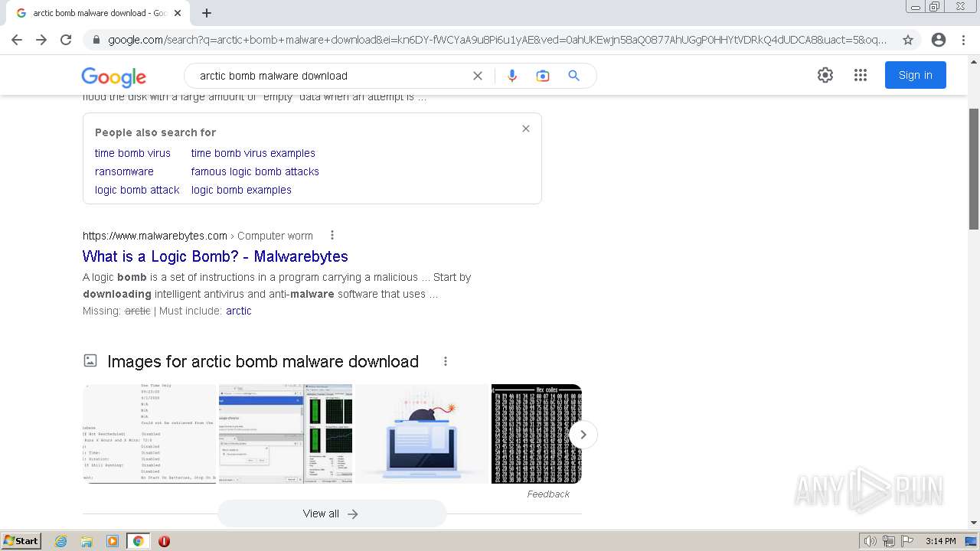Open 'time bomb virus examples' suggestion
This screenshot has width=980, height=551.
click(253, 153)
